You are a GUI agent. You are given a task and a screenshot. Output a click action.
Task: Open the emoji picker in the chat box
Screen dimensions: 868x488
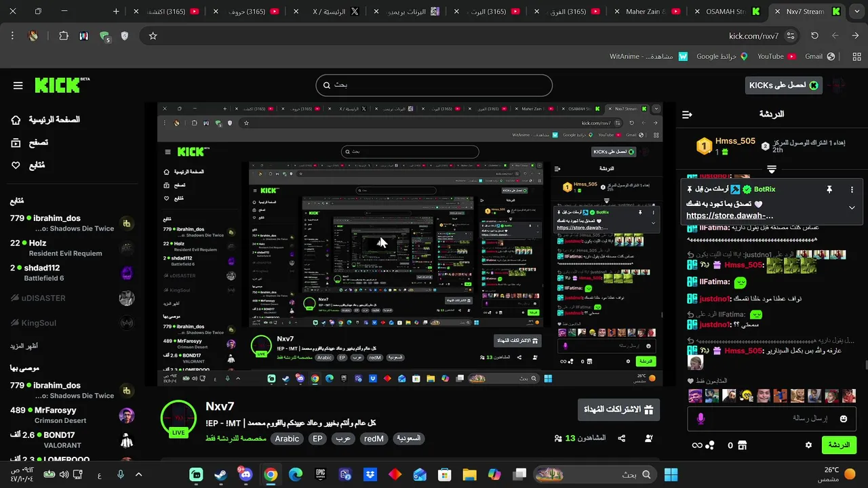tap(844, 419)
